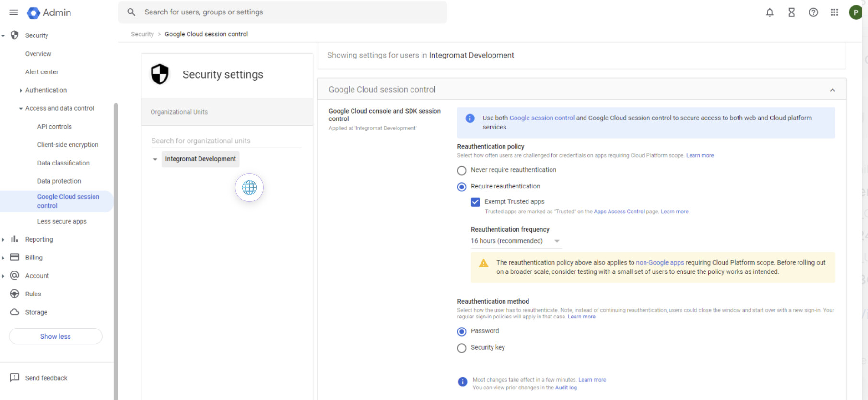The width and height of the screenshot is (868, 400).
Task: Collapse the Google Cloud session control panel
Action: pos(833,90)
